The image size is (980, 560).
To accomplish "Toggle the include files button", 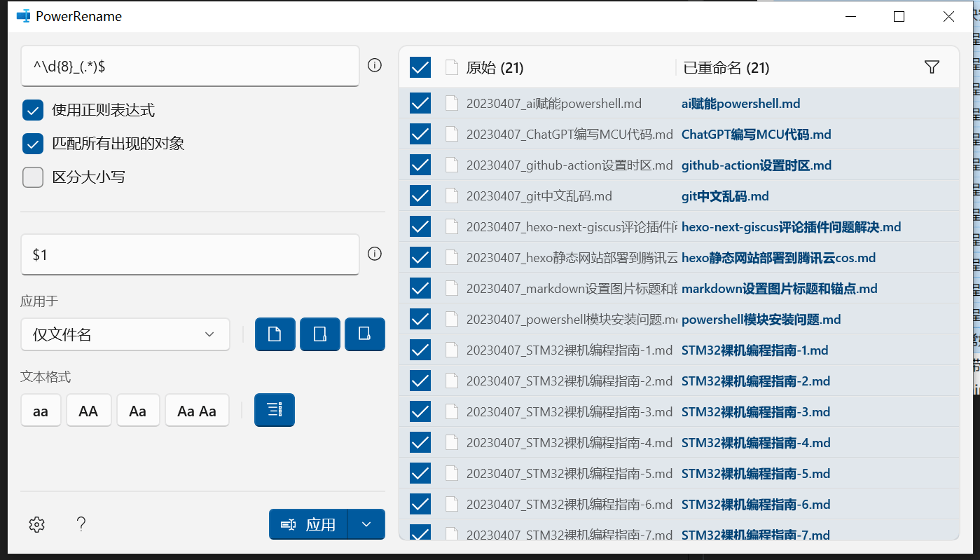I will [x=275, y=334].
